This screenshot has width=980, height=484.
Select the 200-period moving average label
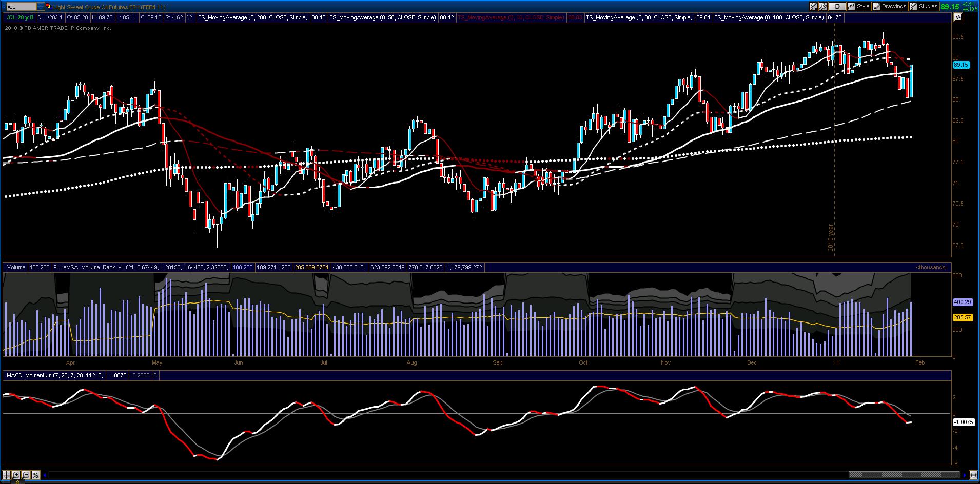(253, 17)
